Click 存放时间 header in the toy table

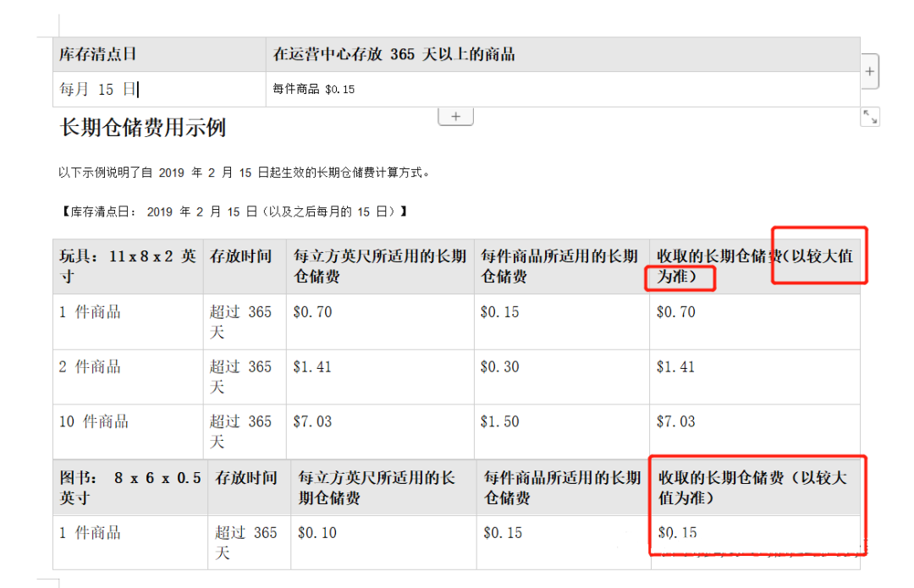tap(245, 267)
